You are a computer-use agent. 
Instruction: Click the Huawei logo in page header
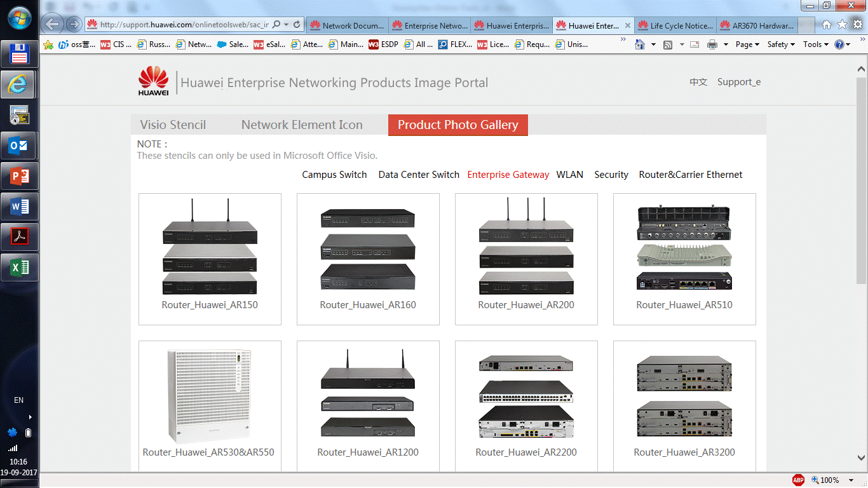pos(153,82)
